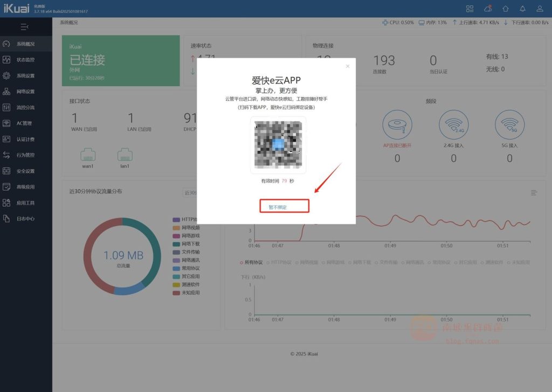The width and height of the screenshot is (552, 392).
Task: Open the user account icon
Action: [x=540, y=9]
